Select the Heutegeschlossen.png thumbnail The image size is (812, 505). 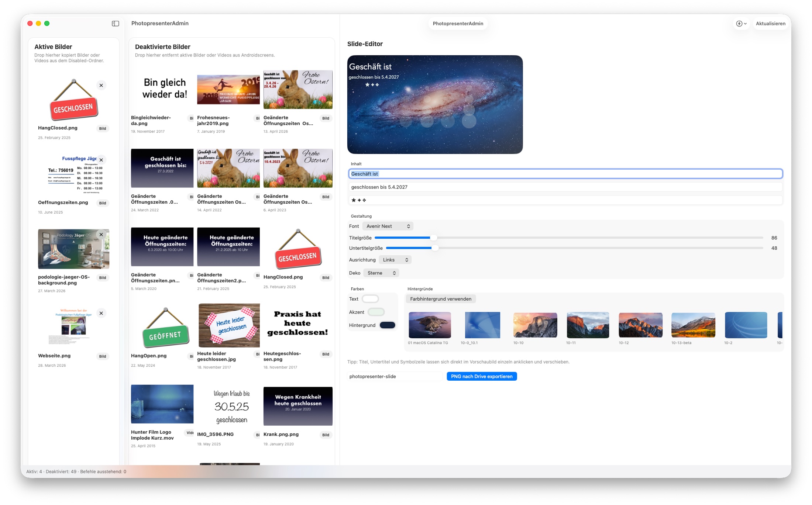point(297,323)
